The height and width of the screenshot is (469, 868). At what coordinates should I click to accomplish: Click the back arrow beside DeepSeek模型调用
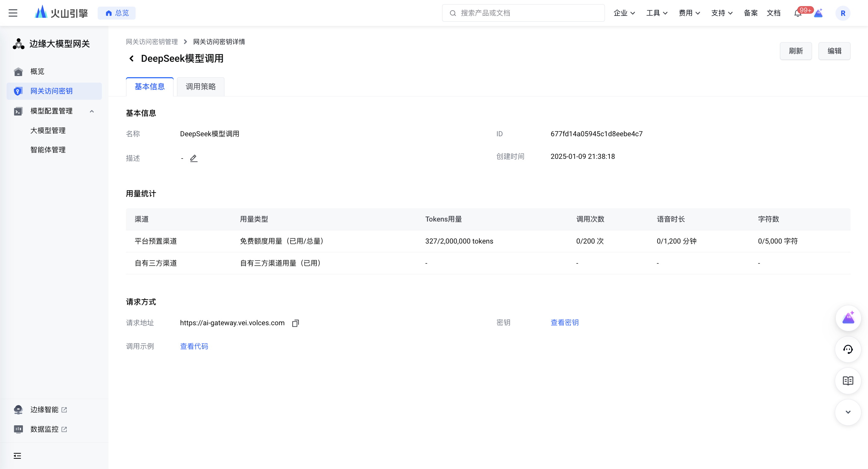(x=132, y=58)
